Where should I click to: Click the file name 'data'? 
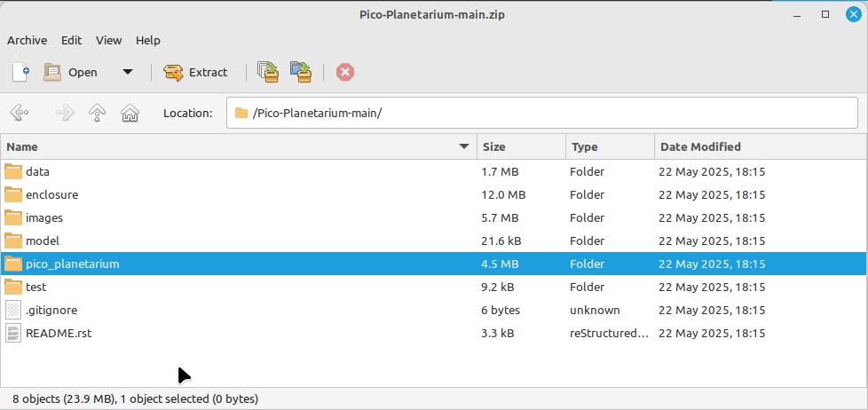[37, 171]
